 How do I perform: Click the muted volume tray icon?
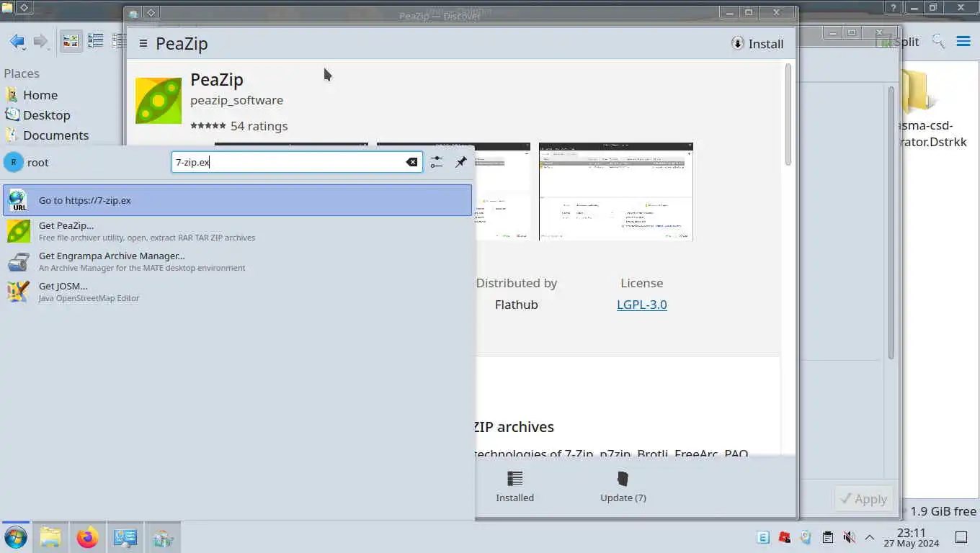click(x=850, y=537)
